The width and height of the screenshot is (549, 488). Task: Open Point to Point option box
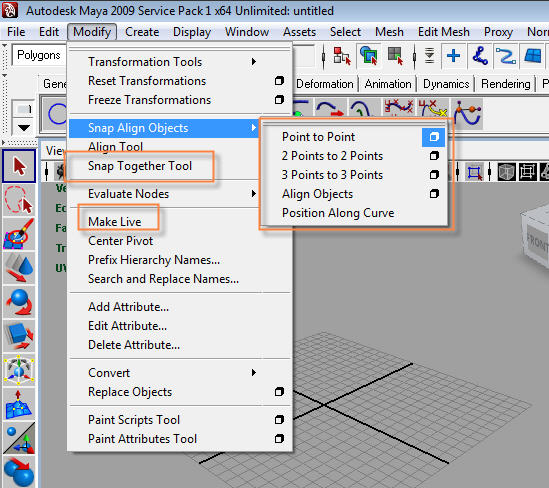(434, 137)
